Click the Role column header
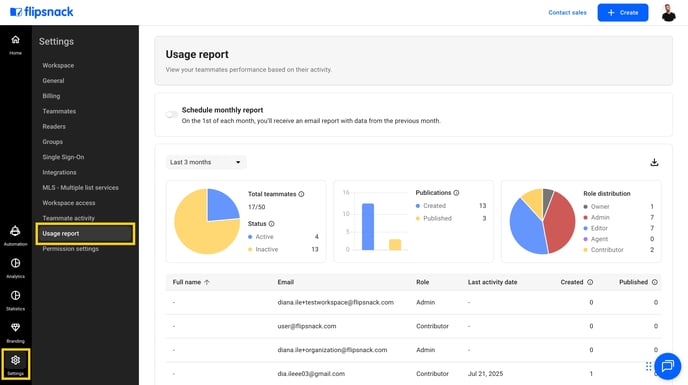The image size is (688, 385). coord(423,282)
